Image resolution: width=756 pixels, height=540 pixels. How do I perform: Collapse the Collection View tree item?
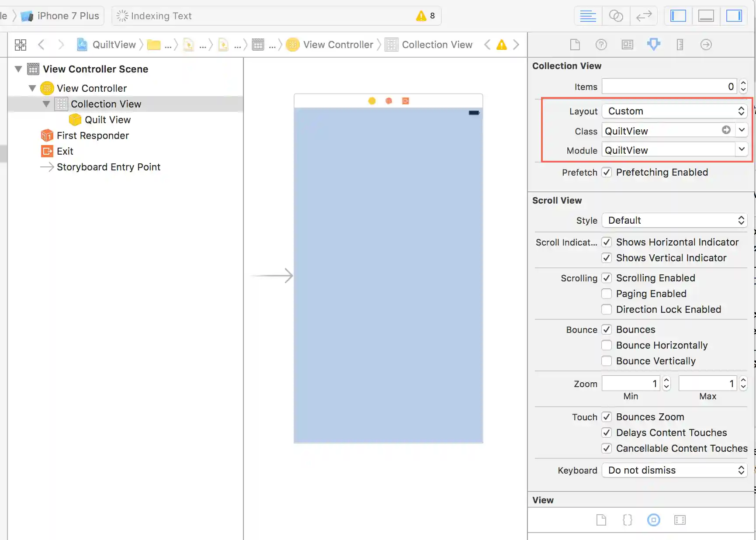pos(46,104)
